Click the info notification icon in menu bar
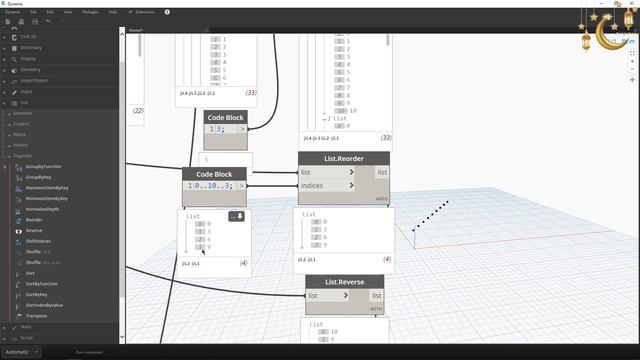 click(167, 12)
